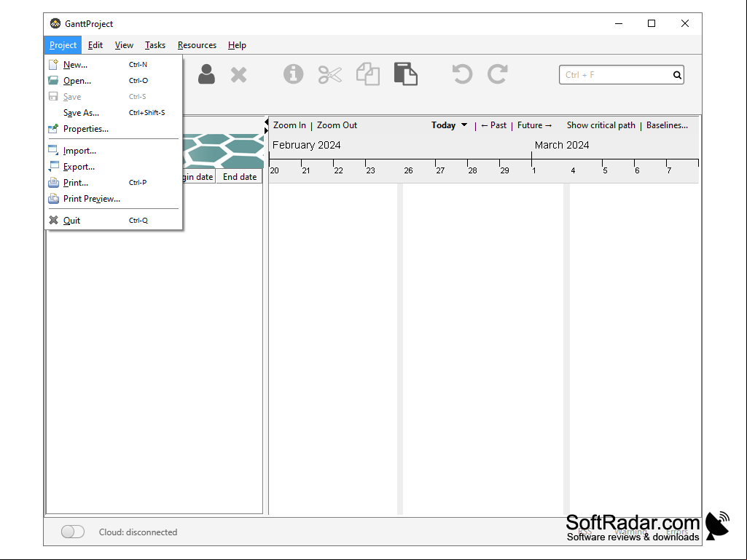Image resolution: width=747 pixels, height=560 pixels.
Task: Expand task panel using right splitter arrow
Action: [x=266, y=130]
